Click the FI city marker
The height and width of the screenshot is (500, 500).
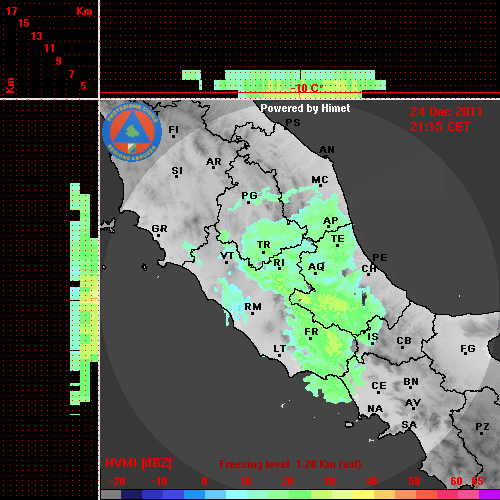pyautogui.click(x=173, y=130)
